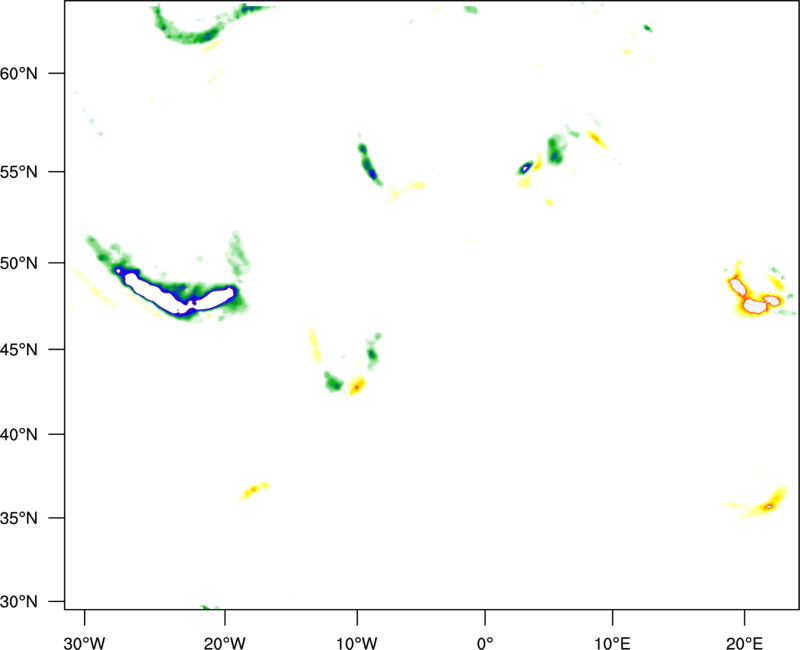Click the 0° longitude label
800x650 pixels.
coord(485,643)
